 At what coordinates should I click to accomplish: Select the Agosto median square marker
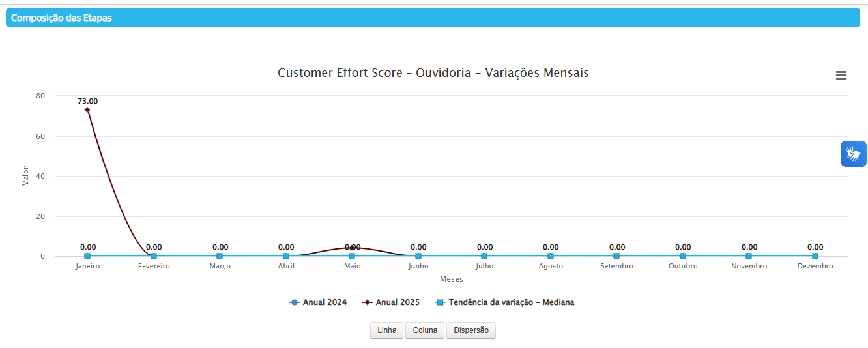pyautogui.click(x=551, y=256)
